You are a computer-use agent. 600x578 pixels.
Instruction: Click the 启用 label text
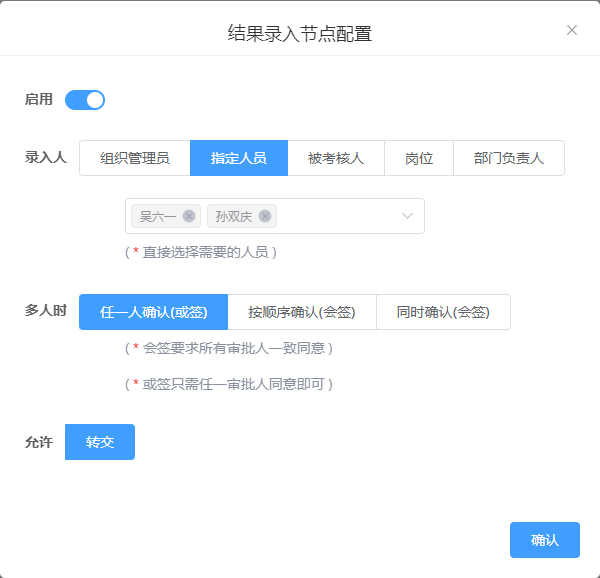click(39, 100)
